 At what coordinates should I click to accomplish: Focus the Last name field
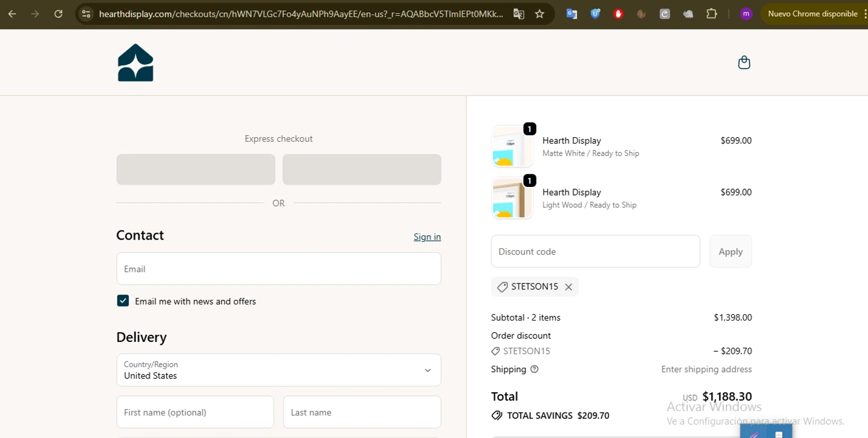pos(362,412)
